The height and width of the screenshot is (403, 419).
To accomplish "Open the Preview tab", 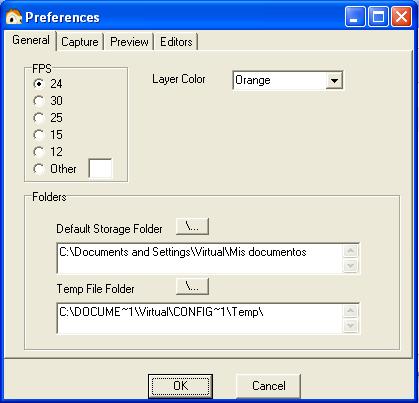I will pyautogui.click(x=129, y=42).
